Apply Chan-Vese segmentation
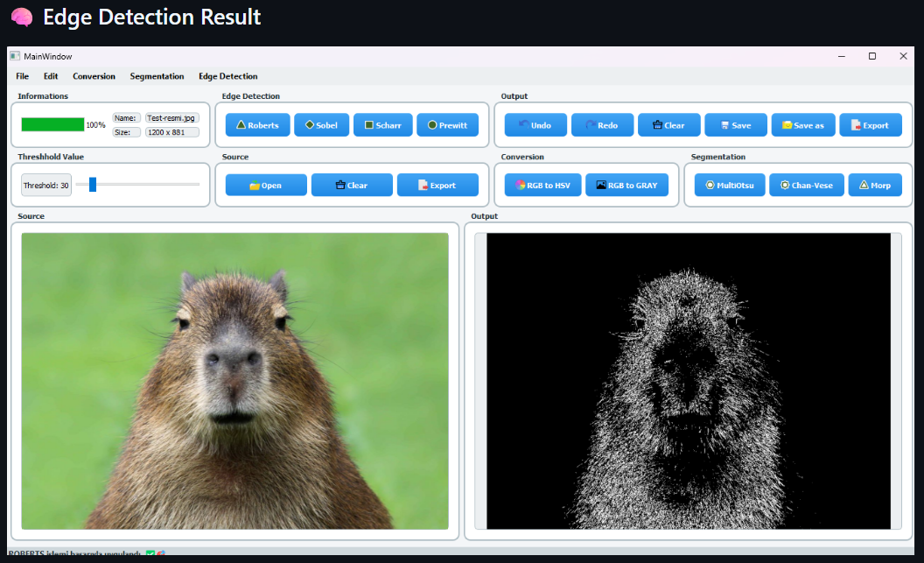 click(x=806, y=186)
